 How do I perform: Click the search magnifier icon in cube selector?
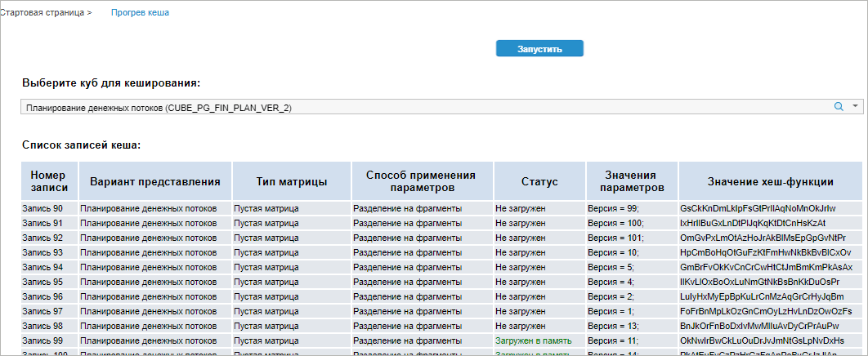[839, 106]
